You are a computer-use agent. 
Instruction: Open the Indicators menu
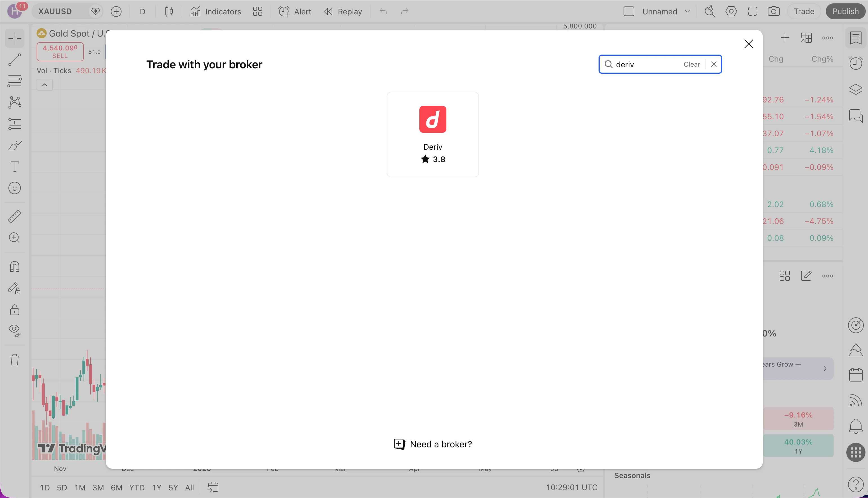216,11
